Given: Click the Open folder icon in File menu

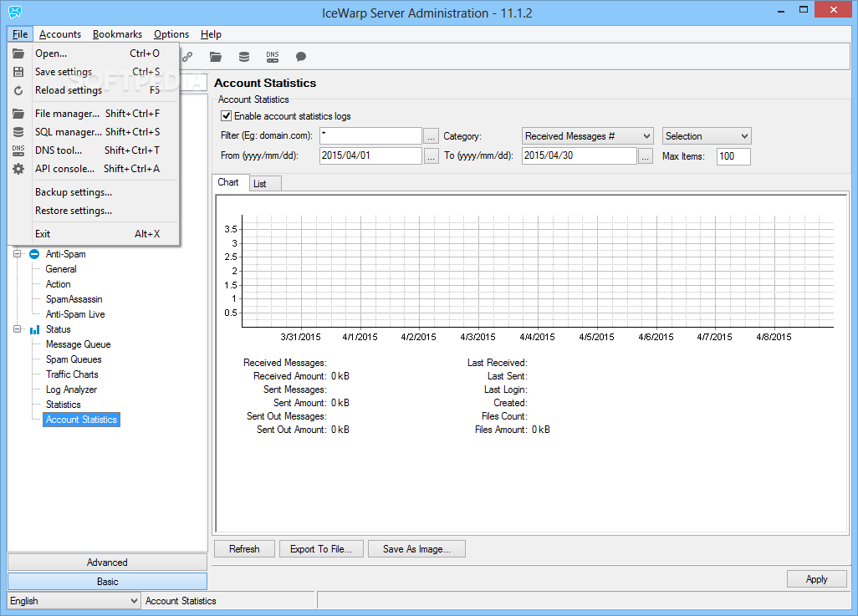Looking at the screenshot, I should tap(18, 53).
